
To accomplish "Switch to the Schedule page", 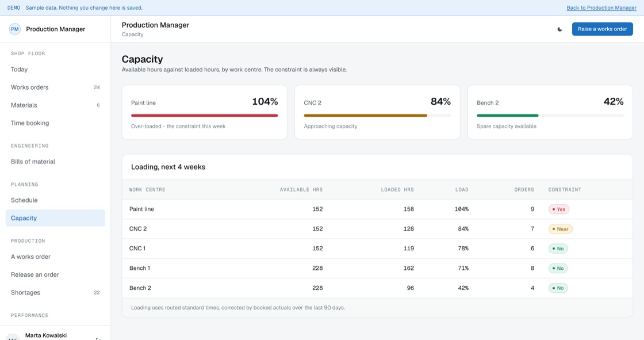I will [x=55, y=200].
